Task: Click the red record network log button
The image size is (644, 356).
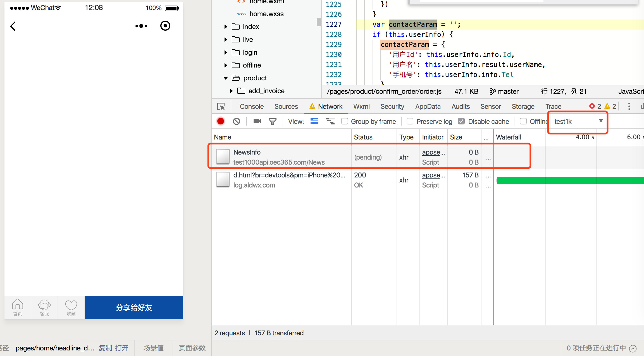Action: 221,121
